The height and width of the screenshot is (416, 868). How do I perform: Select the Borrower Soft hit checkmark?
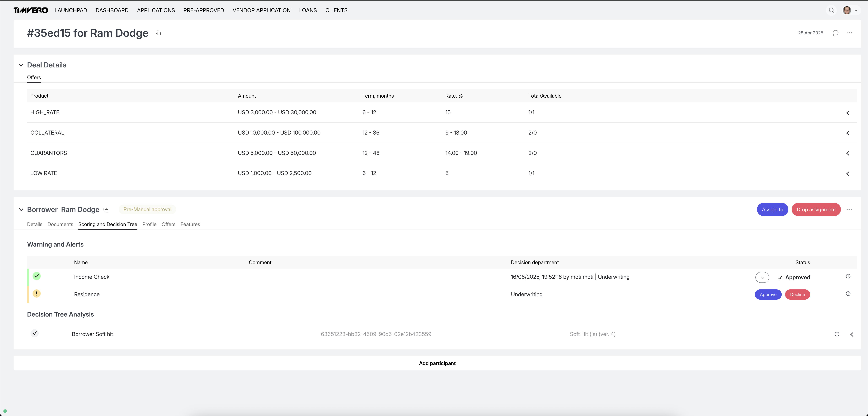35,333
